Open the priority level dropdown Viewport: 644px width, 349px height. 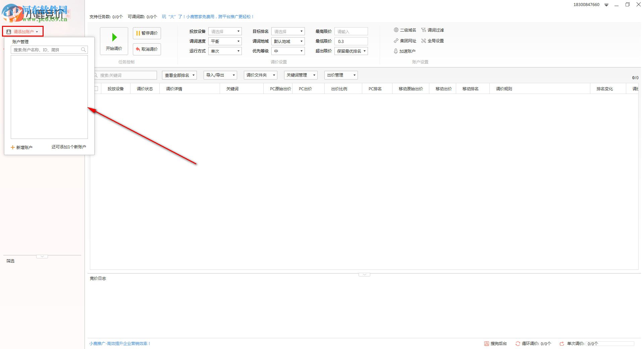(x=288, y=51)
